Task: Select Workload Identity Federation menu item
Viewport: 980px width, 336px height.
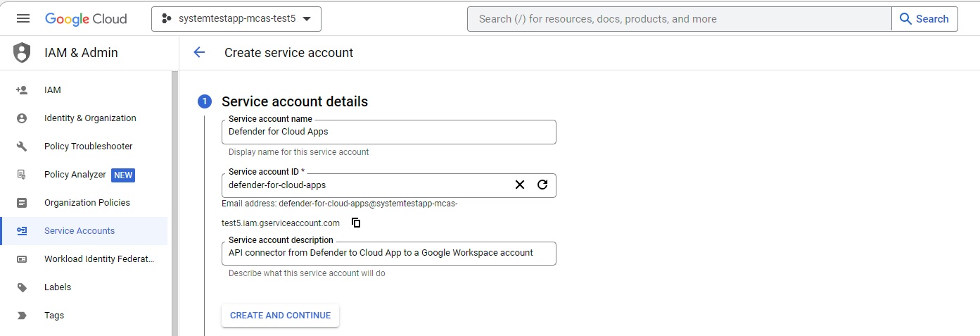Action: point(99,259)
